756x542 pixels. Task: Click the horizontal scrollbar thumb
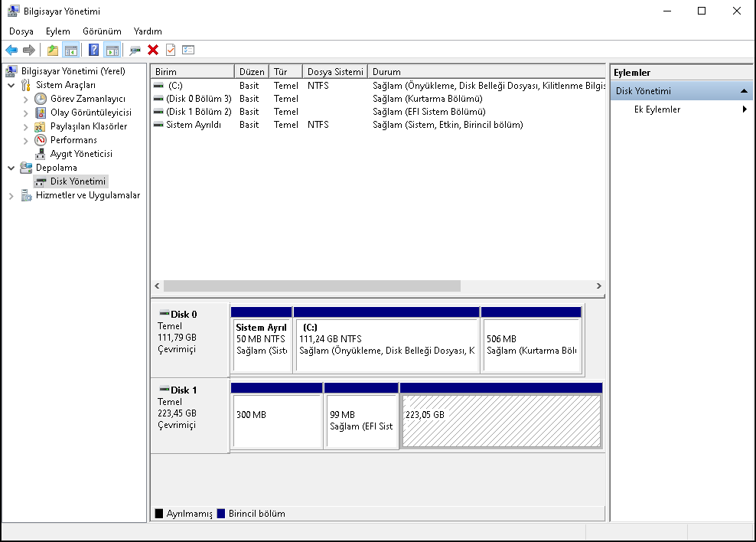click(x=312, y=286)
